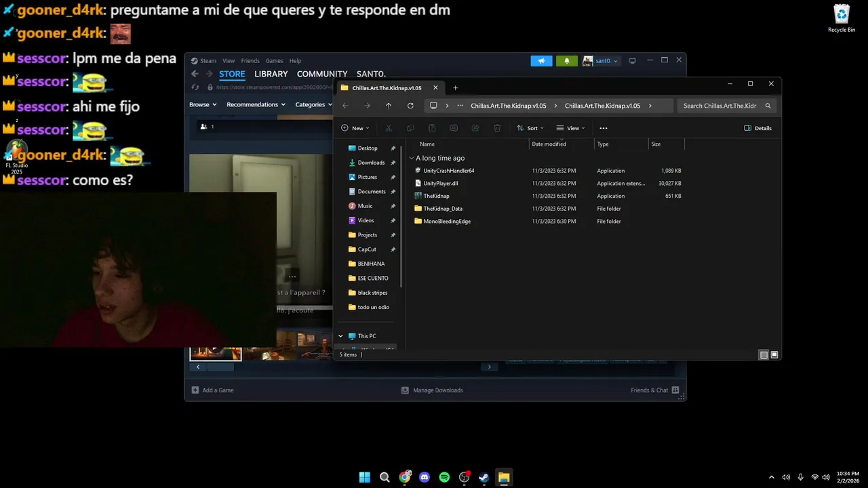The width and height of the screenshot is (868, 488).
Task: Select first highlighted Steam screenshot thumbnail
Action: click(x=215, y=353)
